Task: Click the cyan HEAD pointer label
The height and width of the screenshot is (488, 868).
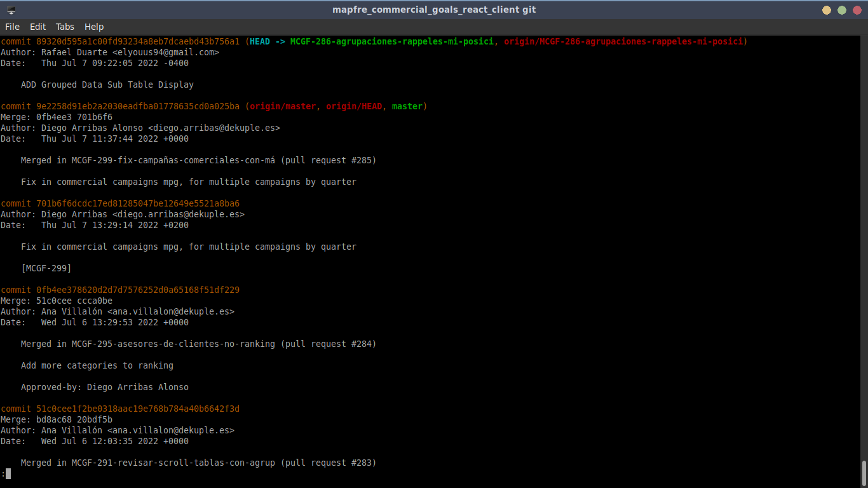Action: tap(259, 42)
